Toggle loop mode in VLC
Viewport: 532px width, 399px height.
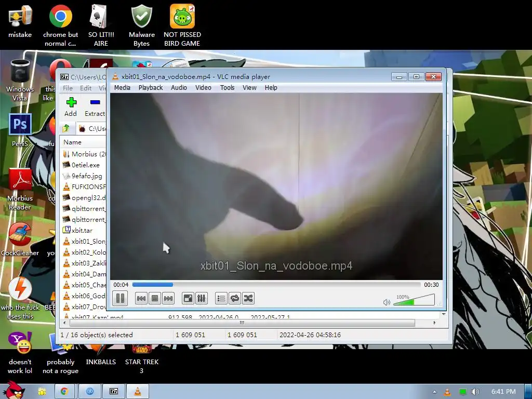tap(235, 298)
